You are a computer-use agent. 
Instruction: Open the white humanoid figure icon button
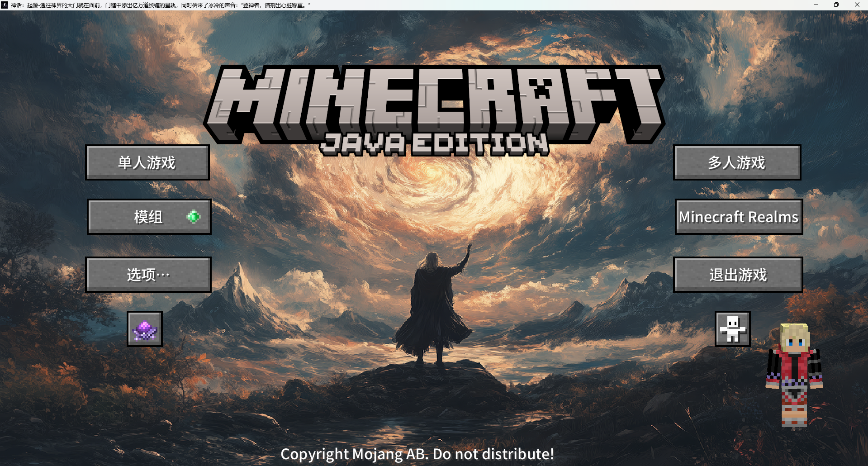tap(732, 329)
